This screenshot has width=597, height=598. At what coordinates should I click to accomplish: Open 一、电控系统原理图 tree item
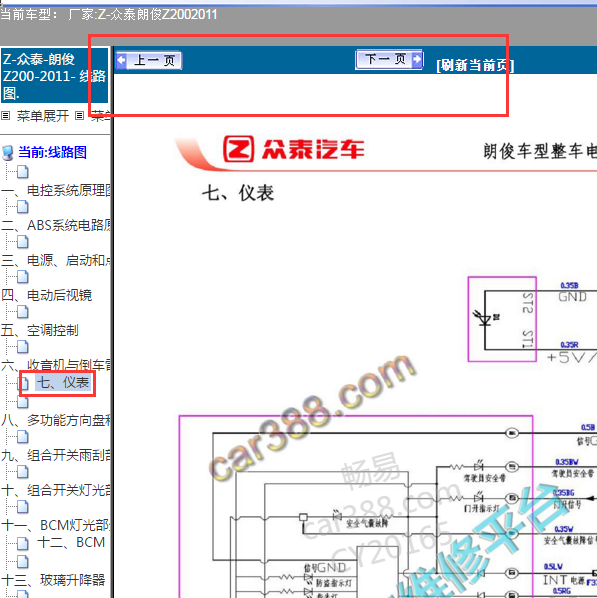[56, 190]
